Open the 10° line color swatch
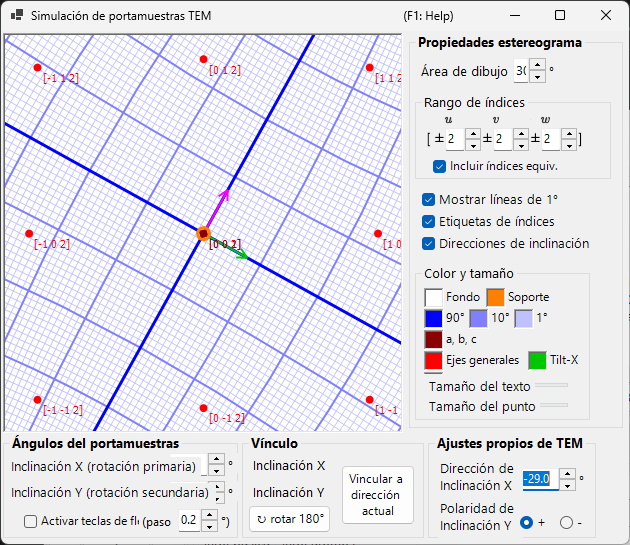The width and height of the screenshot is (630, 545). pos(479,318)
